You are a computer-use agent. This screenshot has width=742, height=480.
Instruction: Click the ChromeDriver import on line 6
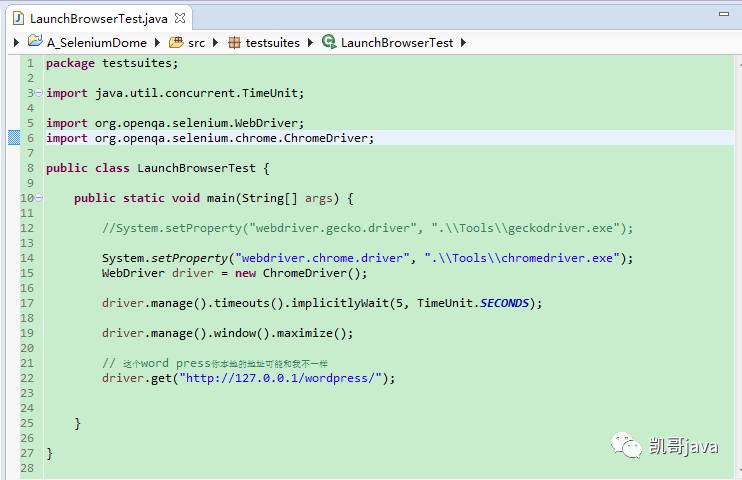tap(210, 138)
